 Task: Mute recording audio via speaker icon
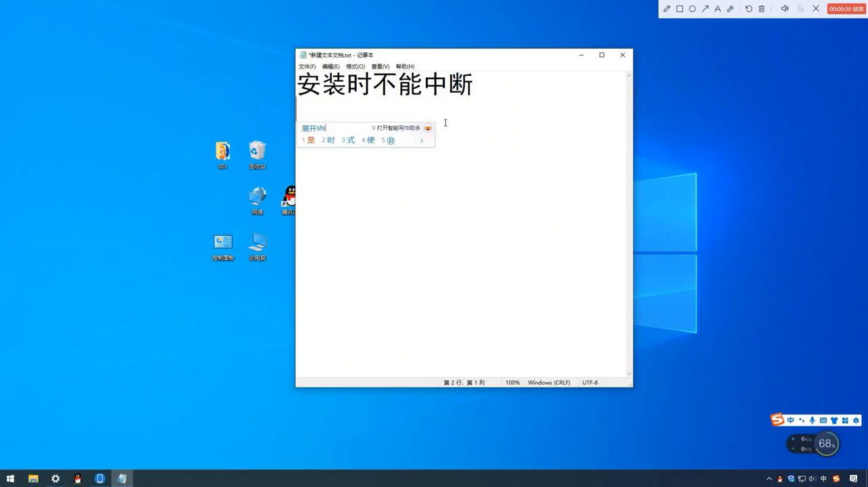pyautogui.click(x=785, y=9)
